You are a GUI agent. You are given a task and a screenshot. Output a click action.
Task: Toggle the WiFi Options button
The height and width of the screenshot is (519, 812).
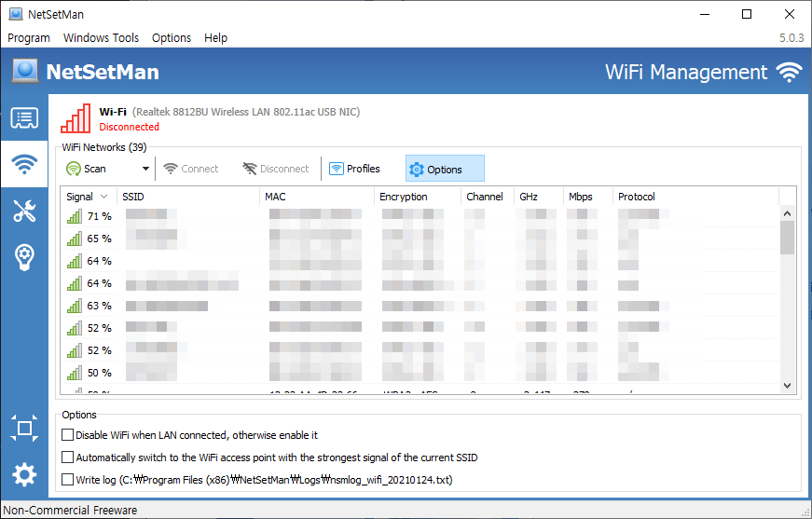(445, 169)
